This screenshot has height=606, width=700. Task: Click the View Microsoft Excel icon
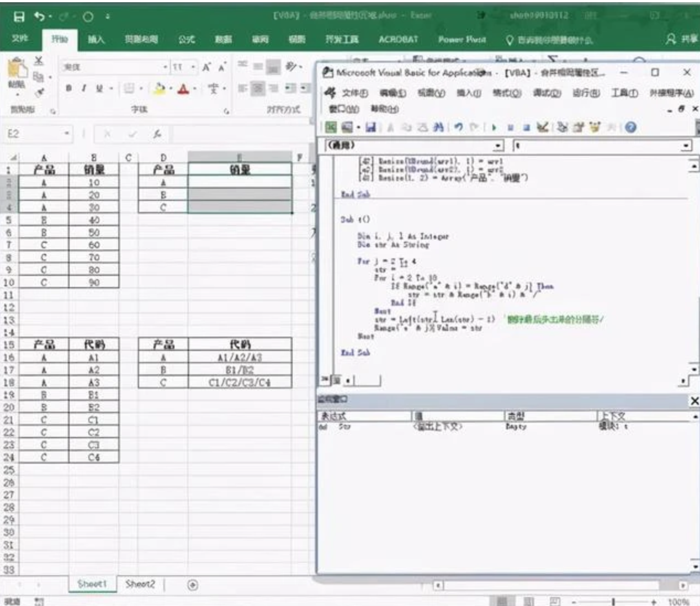coord(331,127)
